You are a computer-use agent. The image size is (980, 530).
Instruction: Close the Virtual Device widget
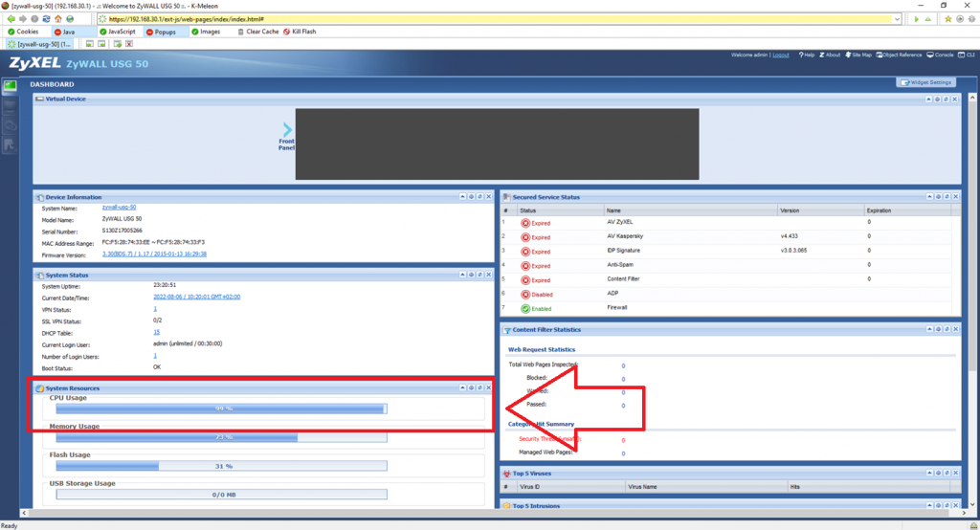pos(954,99)
